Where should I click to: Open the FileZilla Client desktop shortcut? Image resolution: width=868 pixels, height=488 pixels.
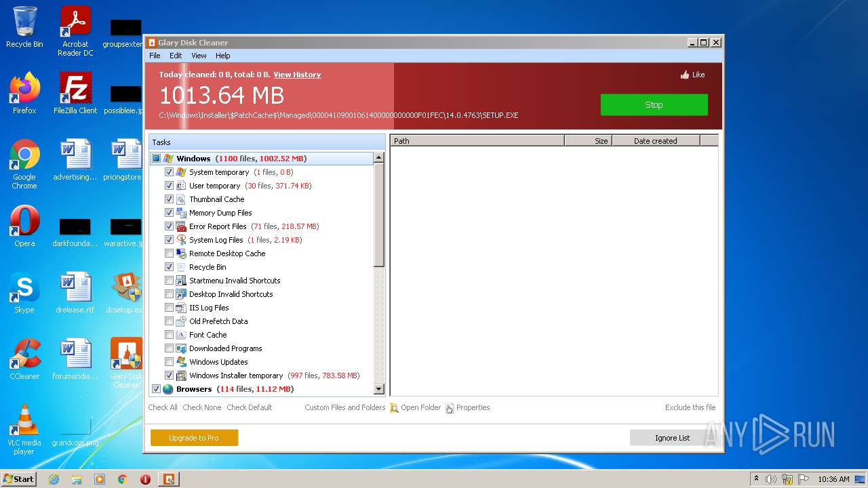(x=75, y=94)
